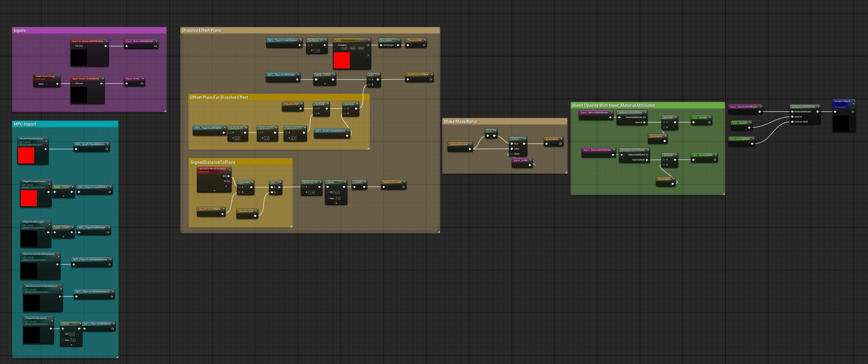Collapse the 1,0,0 constant node preview
The image size is (868, 364).
[x=369, y=40]
